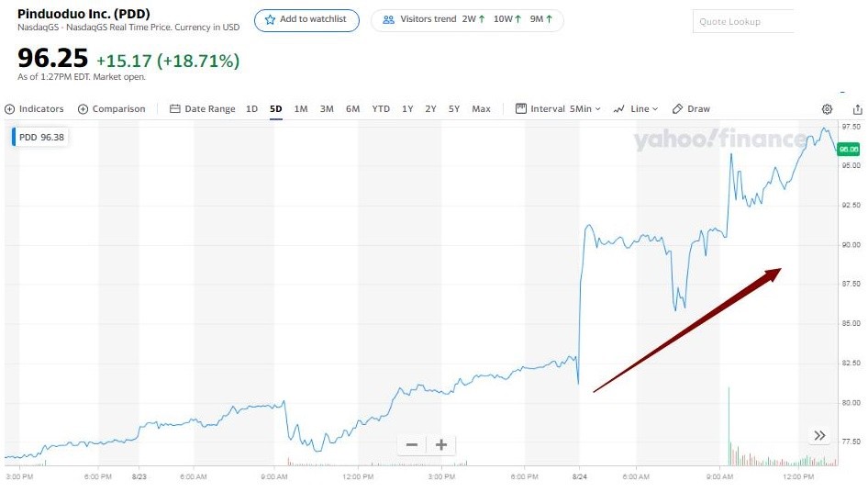
Task: Jump to latest with double-arrow button
Action: 819,435
